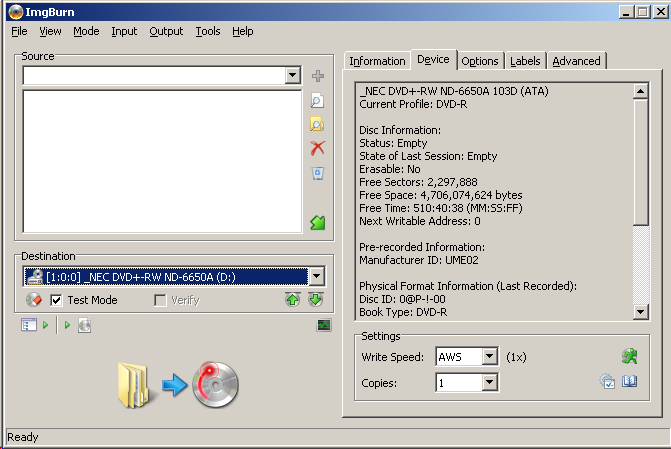The width and height of the screenshot is (671, 449).
Task: Click the 'Book Type: DVD-R' line
Action: point(403,312)
